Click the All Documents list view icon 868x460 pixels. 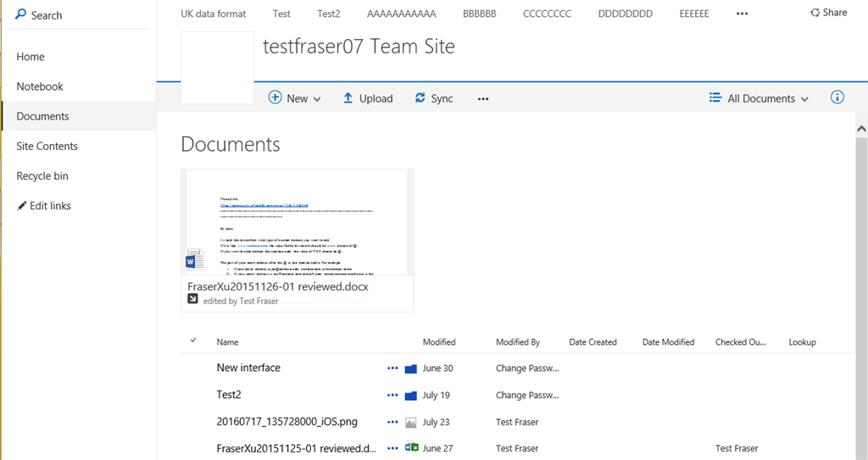(715, 98)
